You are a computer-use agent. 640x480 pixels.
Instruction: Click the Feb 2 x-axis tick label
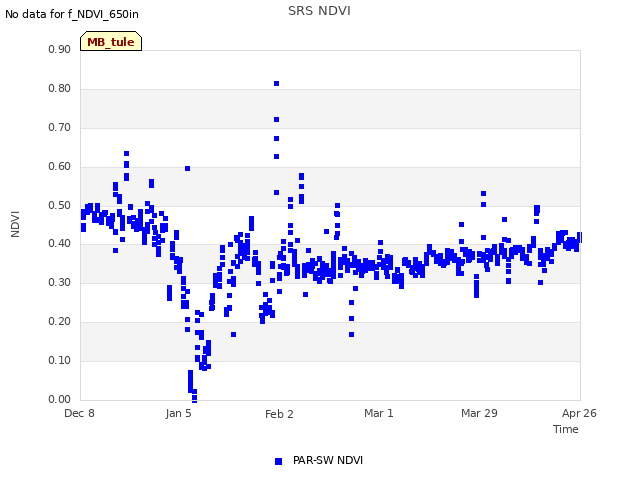pos(279,414)
